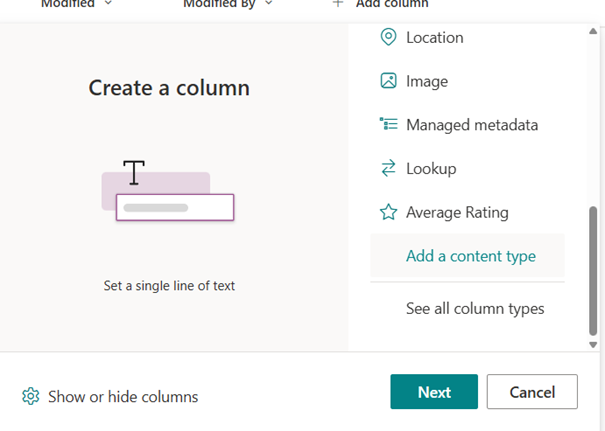
Task: Click the plus icon next to Add column
Action: click(x=338, y=4)
